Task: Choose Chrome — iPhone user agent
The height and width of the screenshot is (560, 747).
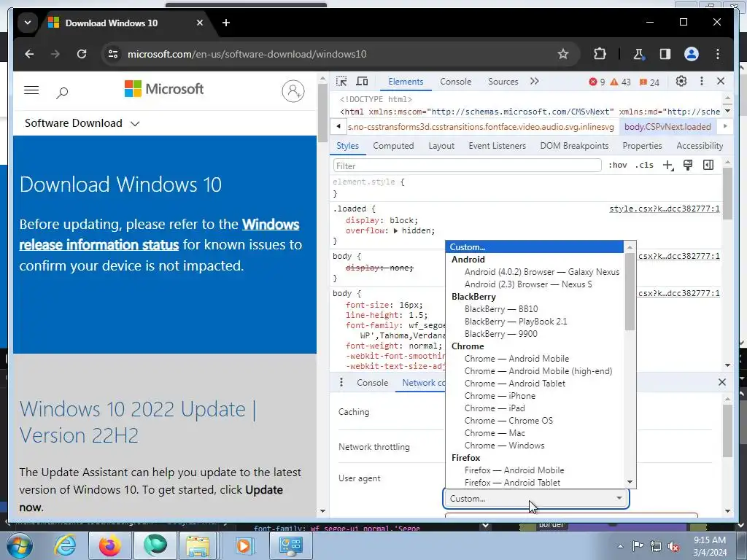Action: coord(535,396)
